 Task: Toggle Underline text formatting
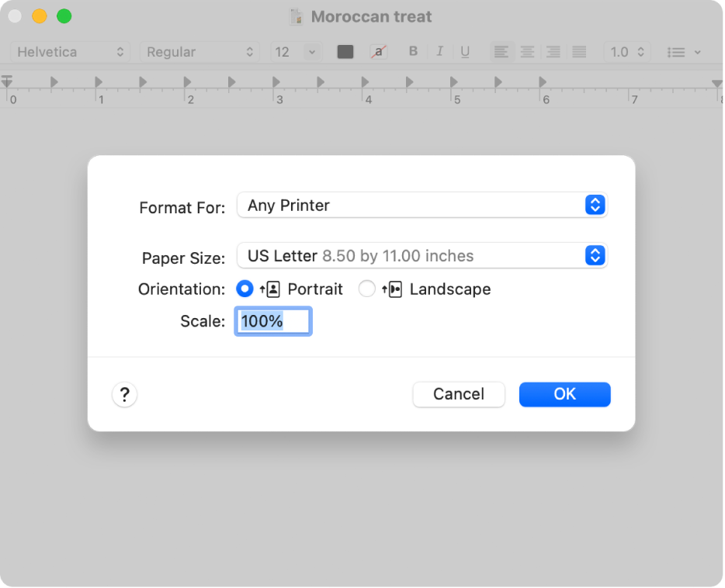point(465,52)
